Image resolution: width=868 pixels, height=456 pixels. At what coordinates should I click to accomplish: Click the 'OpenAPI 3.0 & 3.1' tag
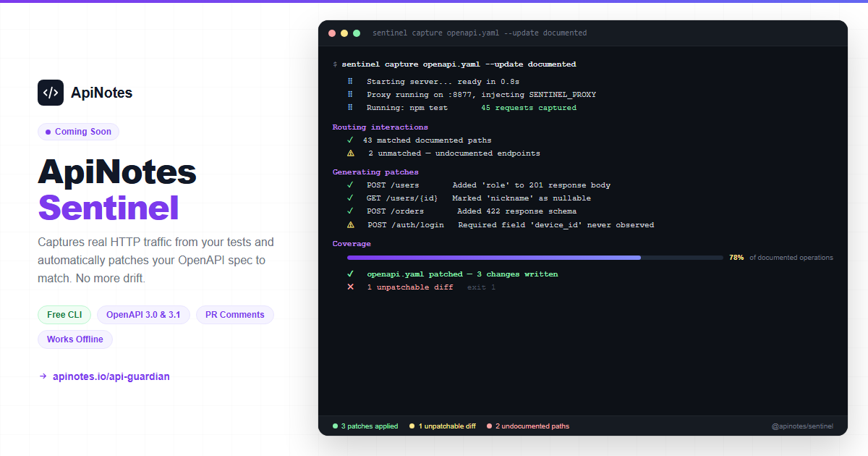tap(143, 315)
